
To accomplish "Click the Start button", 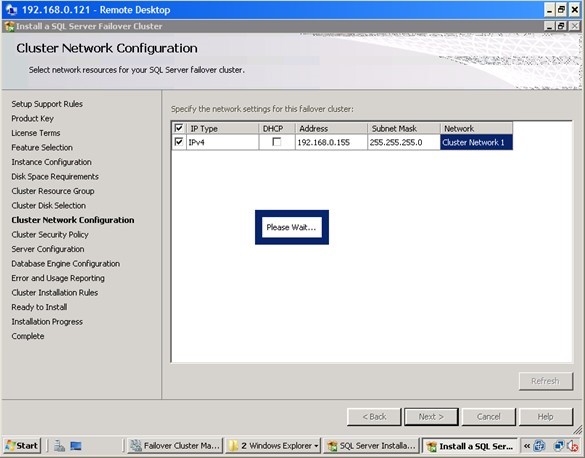I will point(22,446).
